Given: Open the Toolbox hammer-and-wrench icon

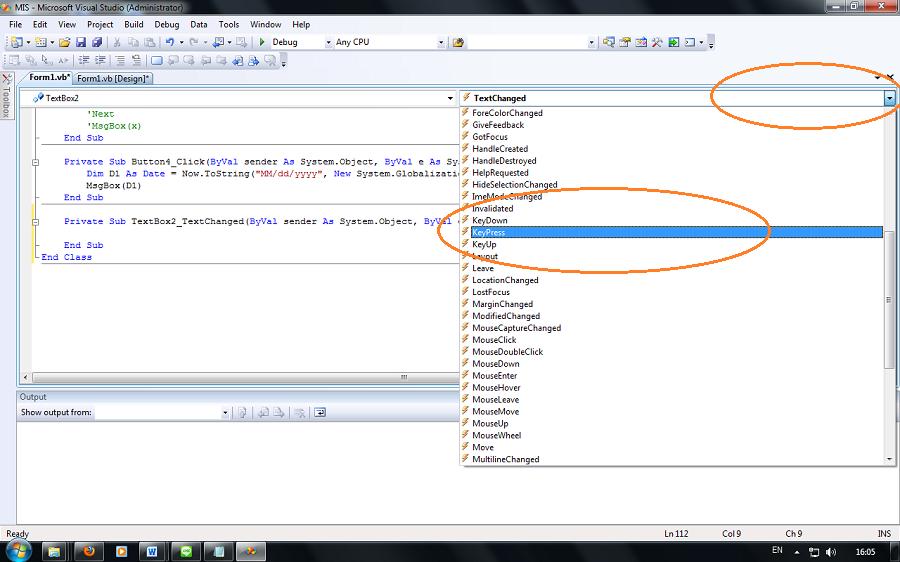Looking at the screenshot, I should [x=657, y=43].
